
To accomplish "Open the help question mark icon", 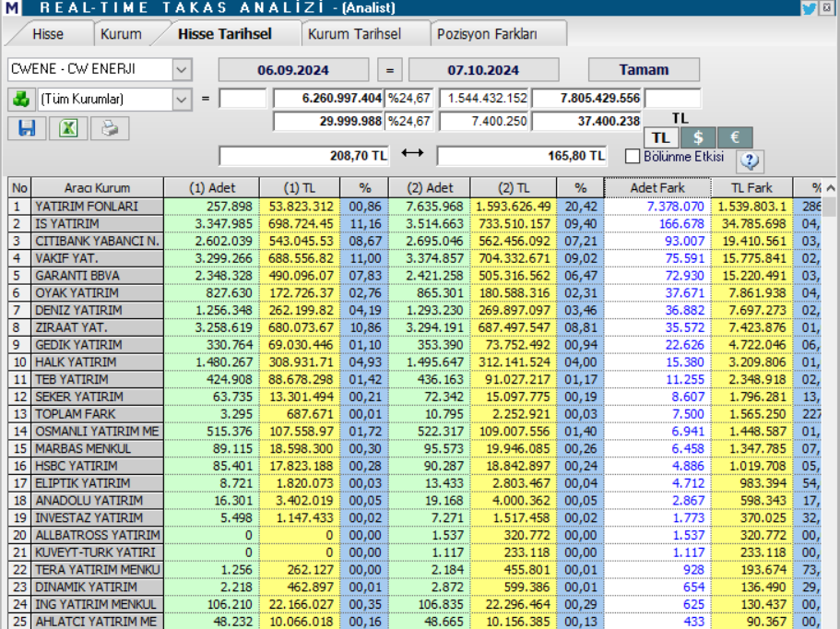I will coord(751,160).
